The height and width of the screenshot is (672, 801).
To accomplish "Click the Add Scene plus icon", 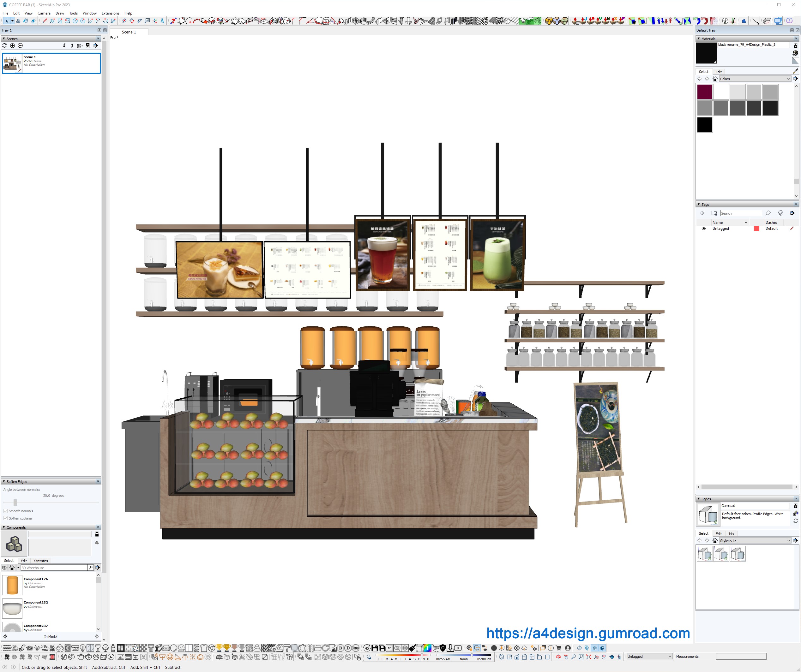I will pos(12,46).
